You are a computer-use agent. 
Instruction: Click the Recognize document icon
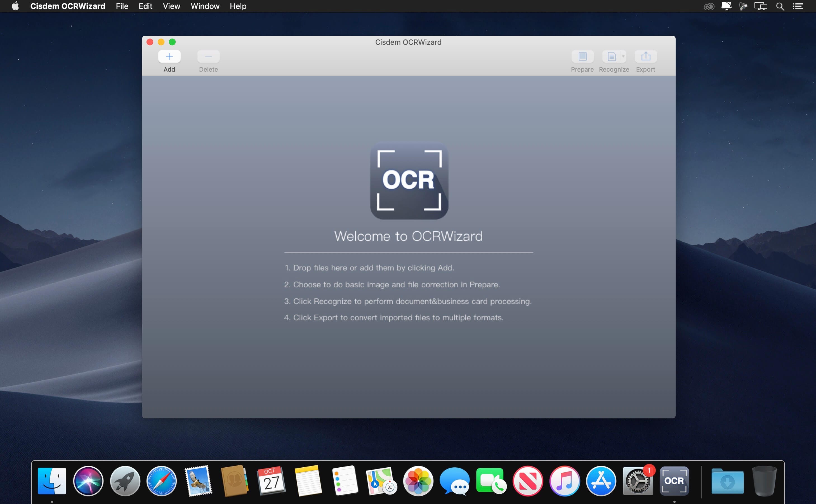coord(611,56)
